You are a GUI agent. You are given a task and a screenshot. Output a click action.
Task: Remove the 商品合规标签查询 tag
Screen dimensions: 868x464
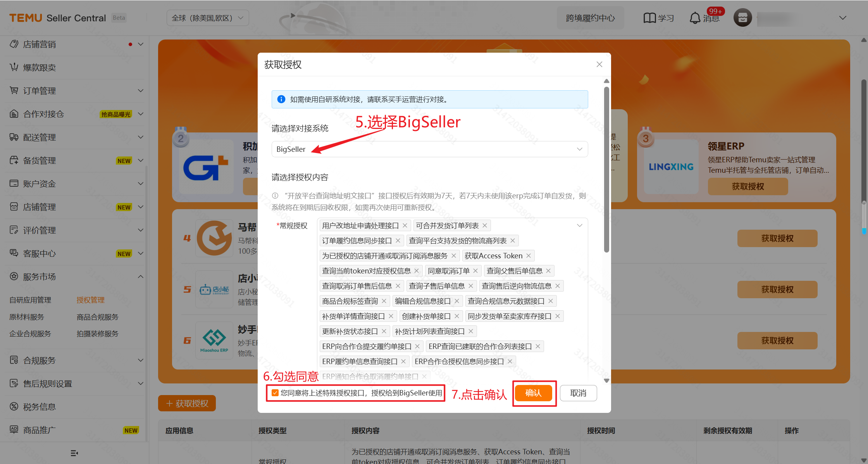[384, 301]
